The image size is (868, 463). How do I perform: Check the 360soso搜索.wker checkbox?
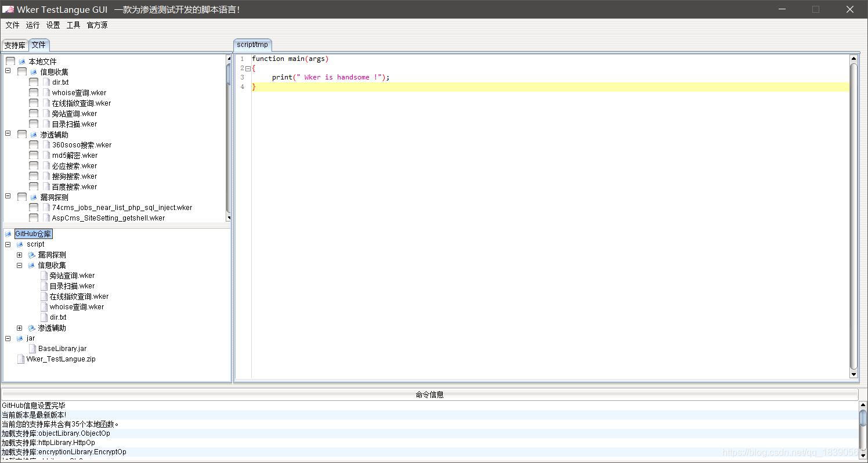34,144
